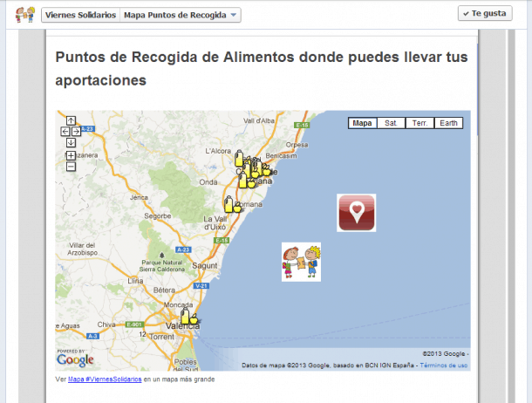The width and height of the screenshot is (532, 403).
Task: Pan the map down with the arrow control
Action: [71, 142]
